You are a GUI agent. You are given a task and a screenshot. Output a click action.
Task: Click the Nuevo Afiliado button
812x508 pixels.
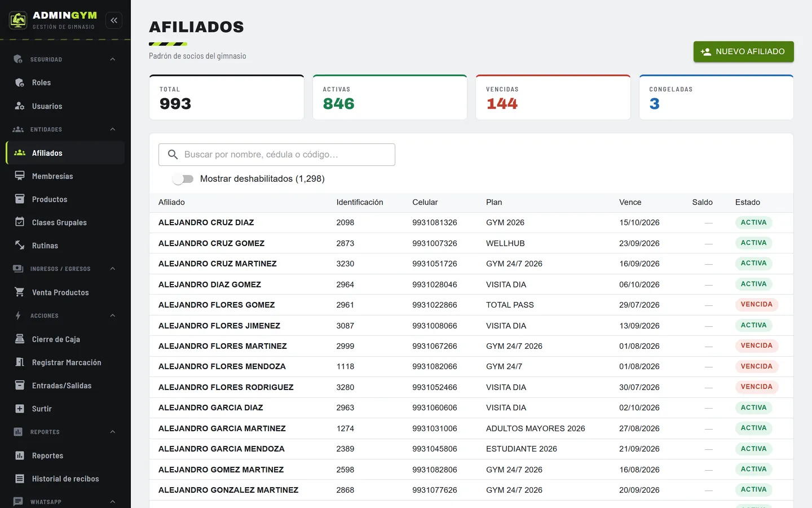(x=743, y=51)
